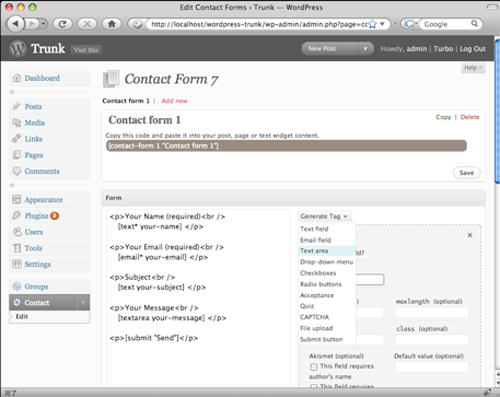Open the Generate Tag dropdown

point(324,216)
